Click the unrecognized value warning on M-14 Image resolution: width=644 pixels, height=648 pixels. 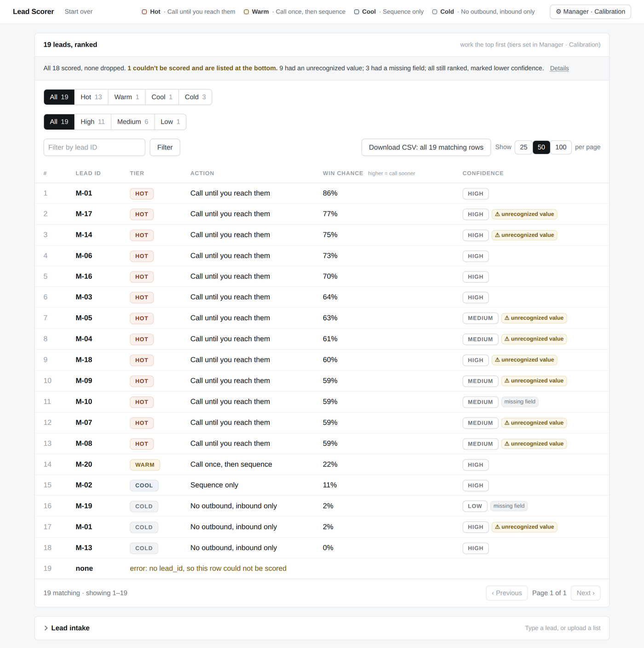coord(524,235)
